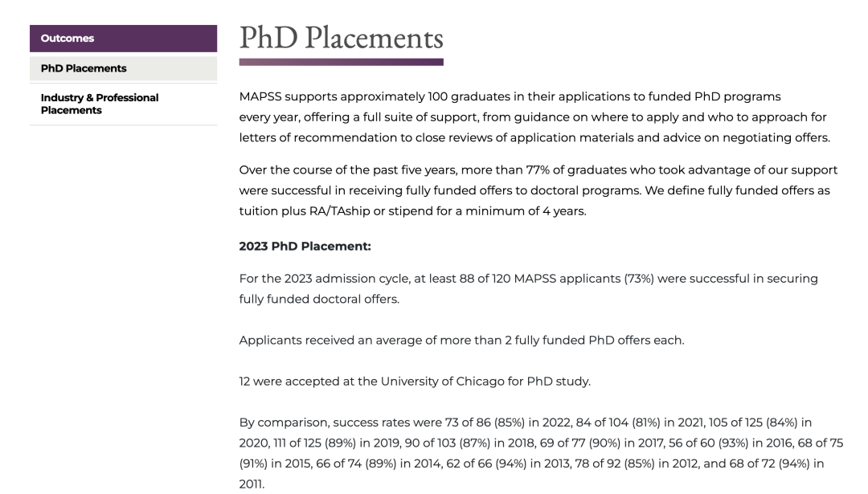Click "University of Chicago" in the text
Screen dimensions: 868x494
click(432, 381)
